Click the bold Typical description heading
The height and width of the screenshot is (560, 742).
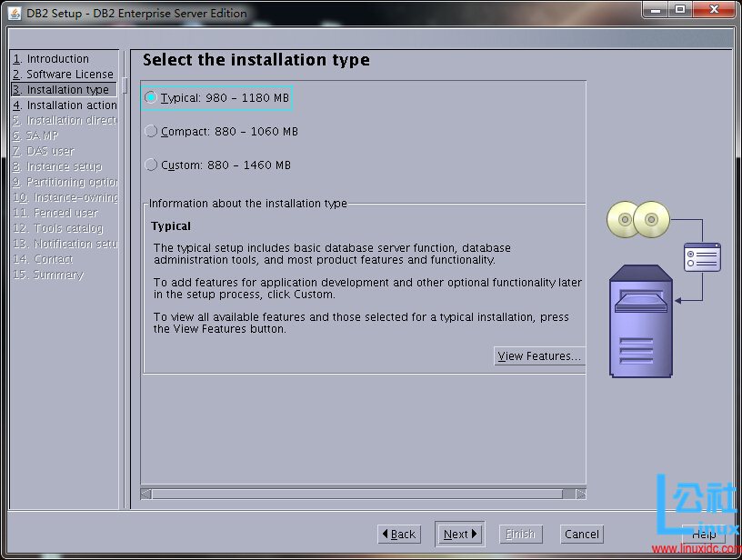(x=171, y=226)
